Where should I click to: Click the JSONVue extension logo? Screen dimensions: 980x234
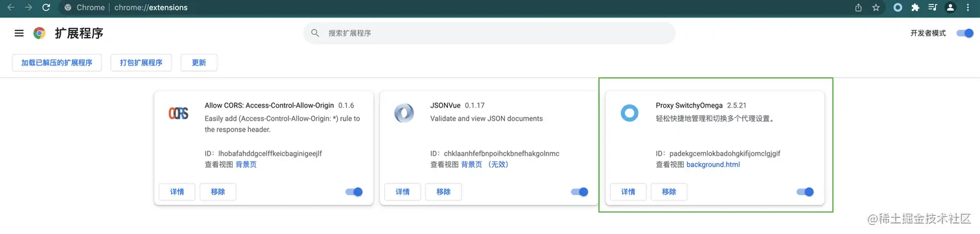[404, 113]
